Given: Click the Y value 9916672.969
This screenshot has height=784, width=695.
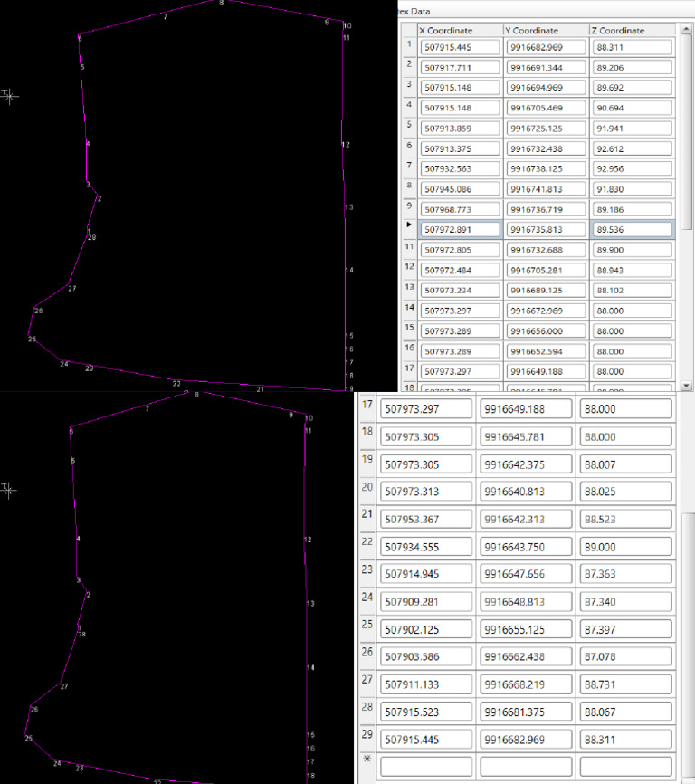Looking at the screenshot, I should (x=546, y=311).
